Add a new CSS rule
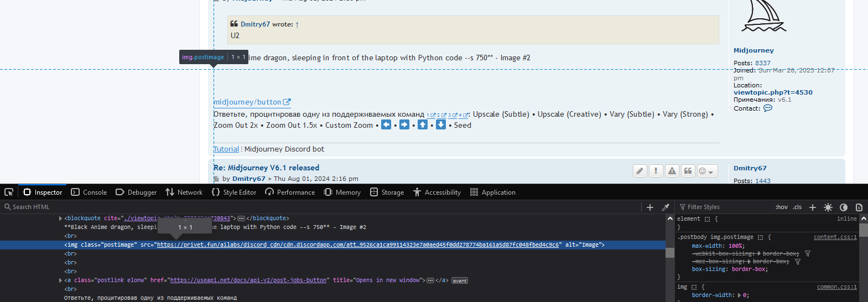 point(813,207)
